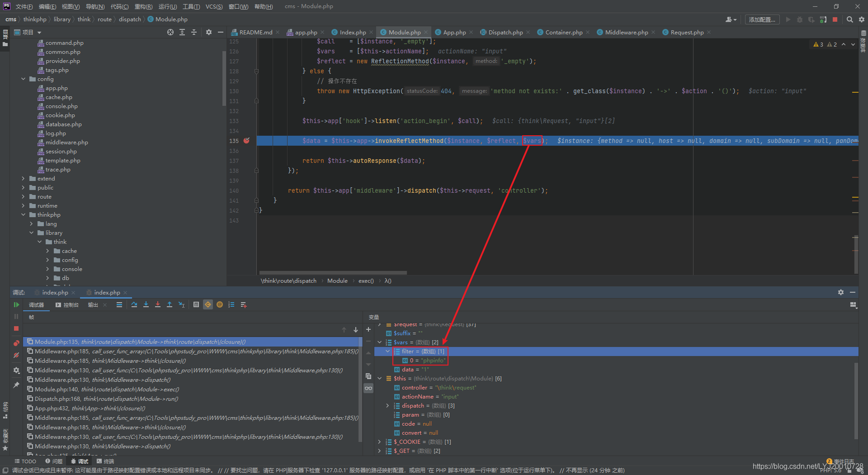This screenshot has width=868, height=475.
Task: Click the locate target icon in project panel
Action: pyautogui.click(x=170, y=32)
